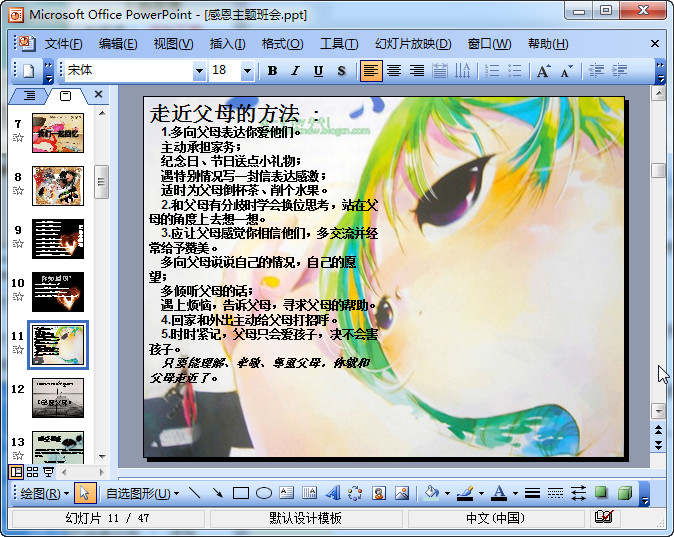Screen dimensions: 674x537
Task: Insert Picture from file
Action: coord(402,493)
